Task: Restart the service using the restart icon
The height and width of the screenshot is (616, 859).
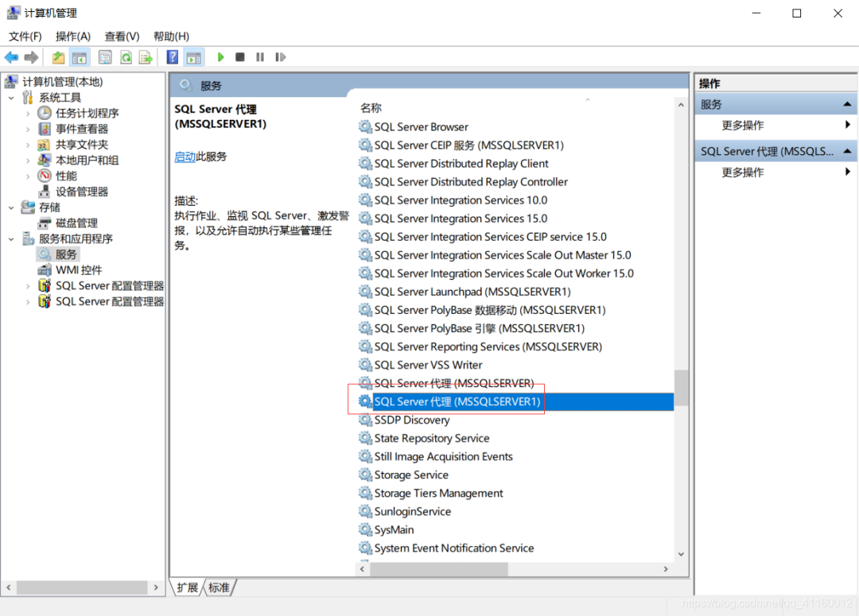Action: [x=280, y=56]
